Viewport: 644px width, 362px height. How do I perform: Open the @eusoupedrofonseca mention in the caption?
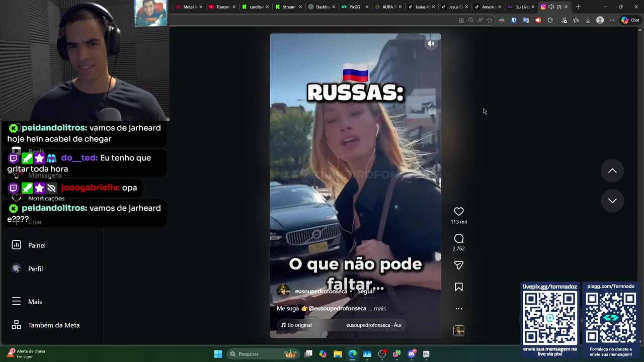pos(337,308)
